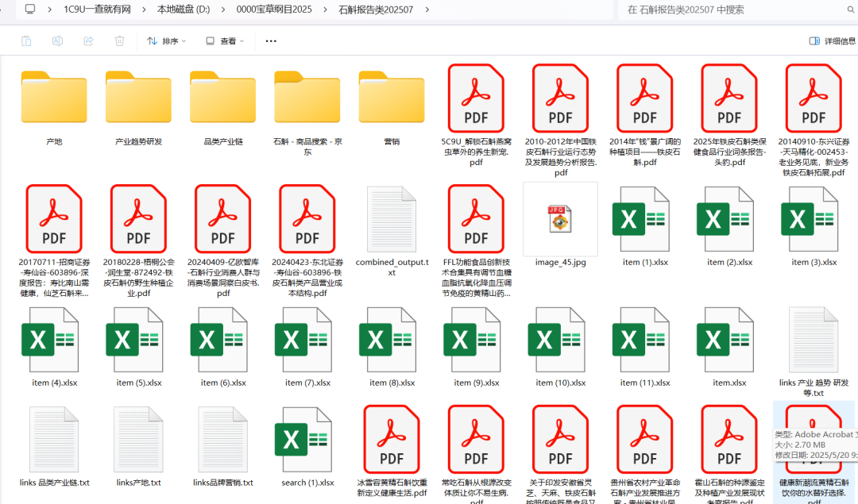858x504 pixels.
Task: Toggle the 详细信息 details pane
Action: tap(831, 40)
